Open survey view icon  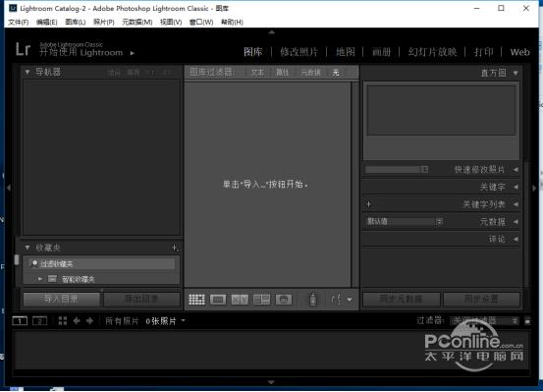pos(261,300)
